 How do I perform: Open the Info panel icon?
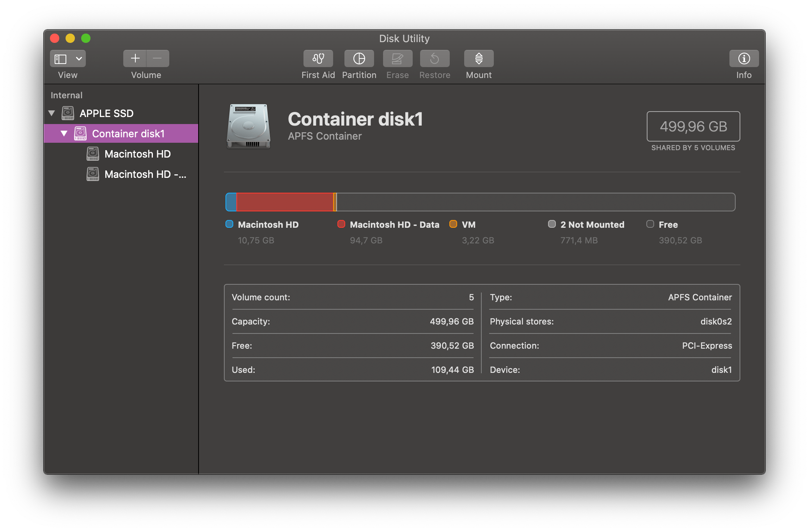pyautogui.click(x=743, y=59)
